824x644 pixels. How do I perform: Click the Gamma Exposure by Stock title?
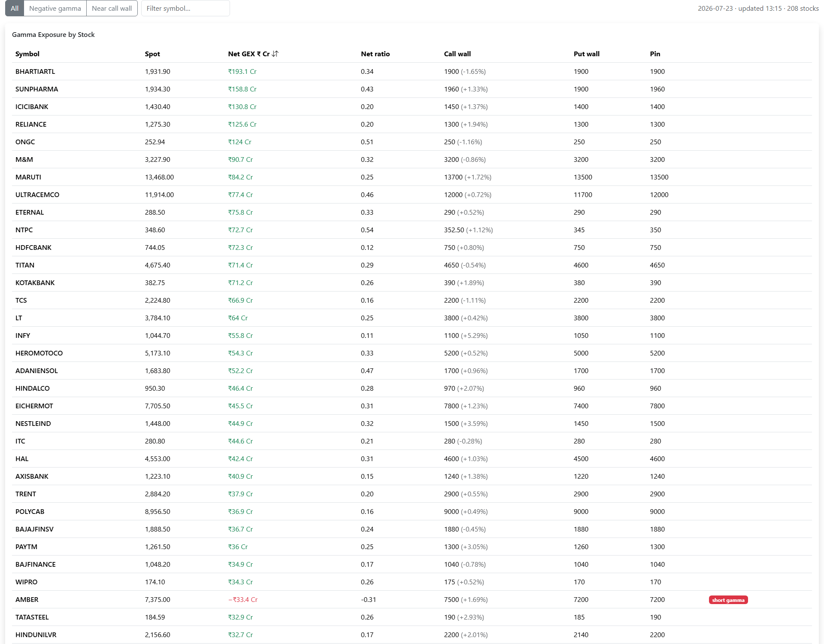point(53,34)
